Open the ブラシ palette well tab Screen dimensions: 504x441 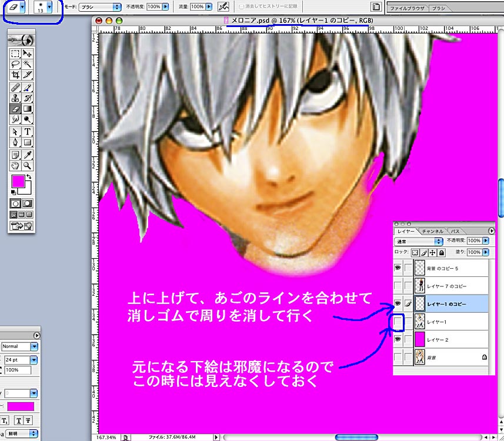coord(438,8)
